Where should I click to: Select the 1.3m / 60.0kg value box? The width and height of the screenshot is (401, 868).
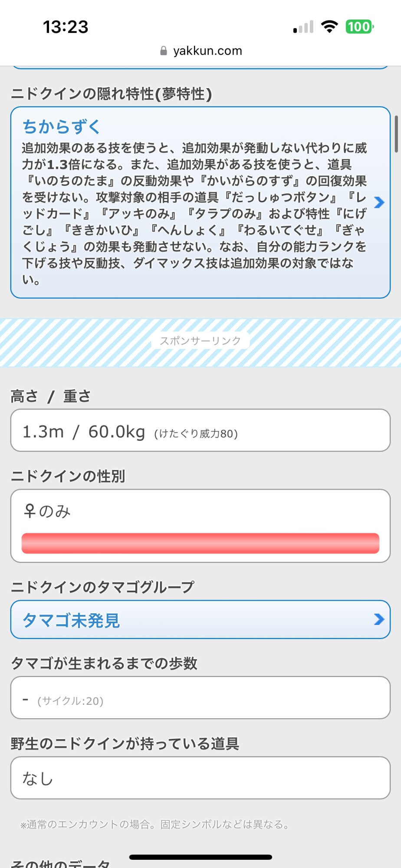tap(200, 431)
